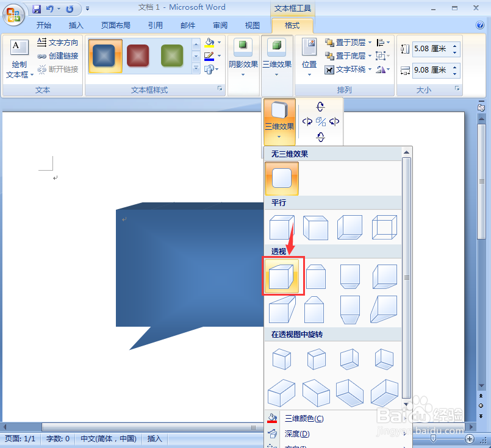The height and width of the screenshot is (448, 491).
Task: Select the no 3D effect thumbnail
Action: click(x=282, y=179)
